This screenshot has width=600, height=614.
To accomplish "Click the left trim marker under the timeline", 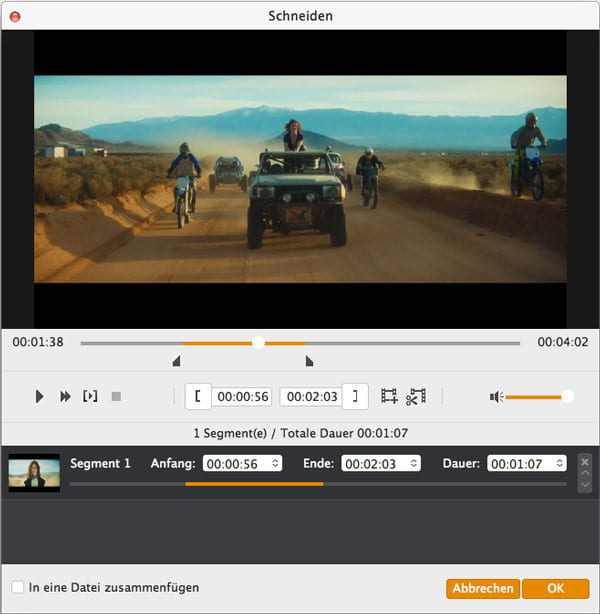I will [177, 361].
